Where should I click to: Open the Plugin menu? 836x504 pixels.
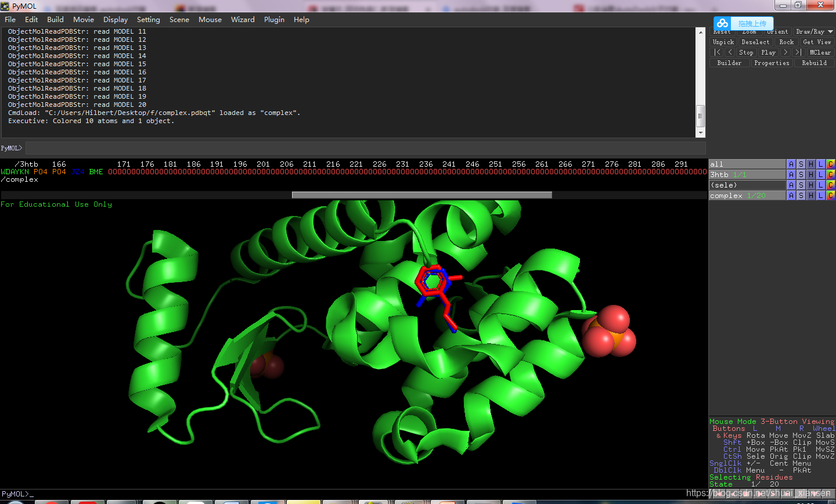pyautogui.click(x=275, y=19)
